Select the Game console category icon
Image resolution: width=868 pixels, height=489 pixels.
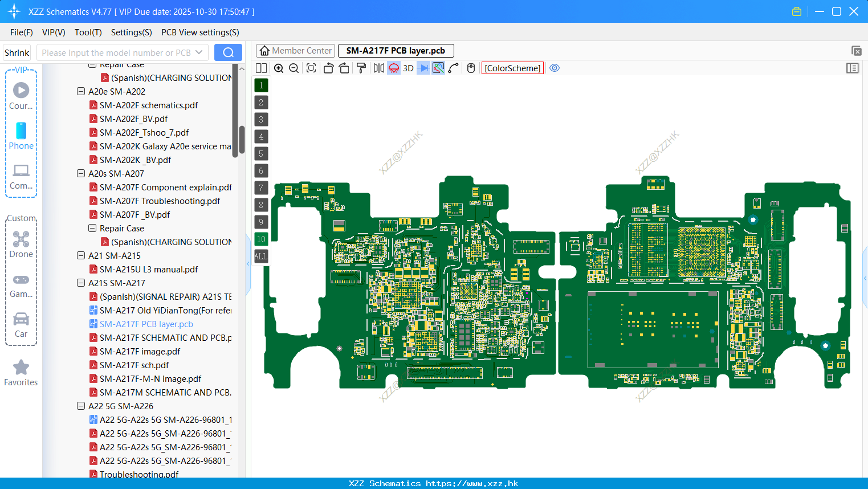click(x=21, y=285)
